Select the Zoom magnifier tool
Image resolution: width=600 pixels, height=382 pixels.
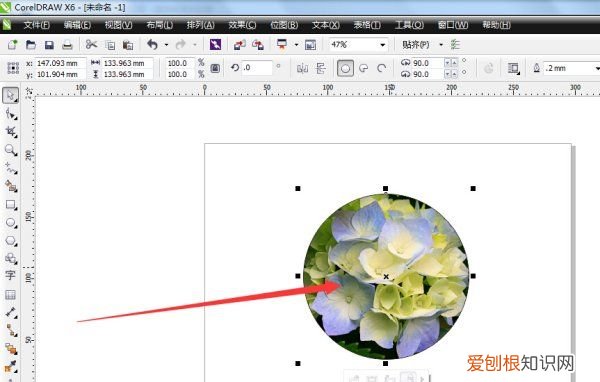[x=10, y=150]
